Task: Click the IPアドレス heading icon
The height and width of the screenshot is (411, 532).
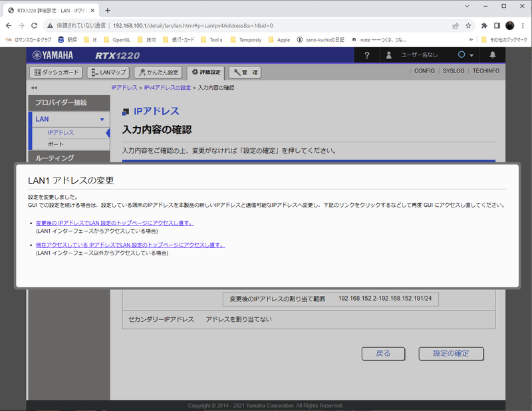Action: pyautogui.click(x=126, y=112)
